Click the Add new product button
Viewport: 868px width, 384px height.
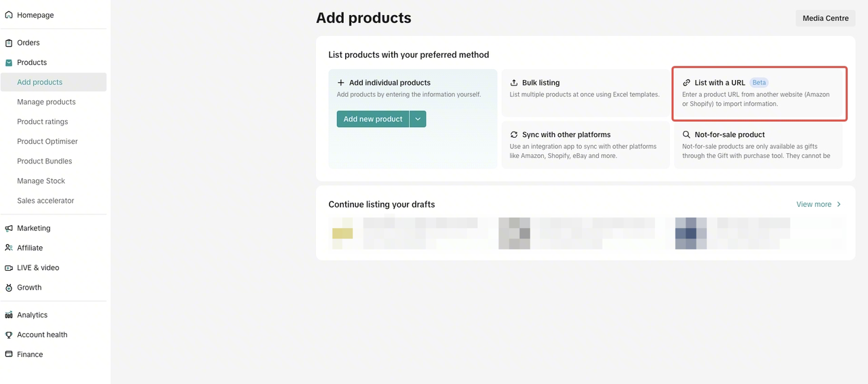(x=373, y=119)
